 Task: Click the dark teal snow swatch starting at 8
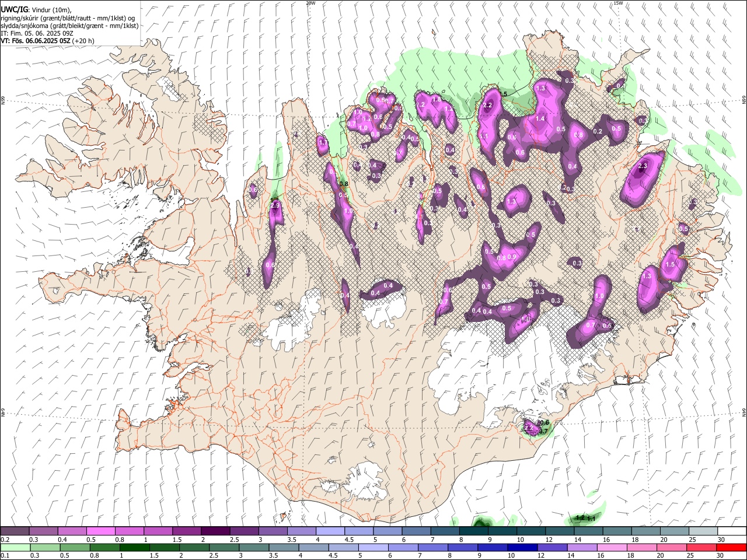coord(473,531)
